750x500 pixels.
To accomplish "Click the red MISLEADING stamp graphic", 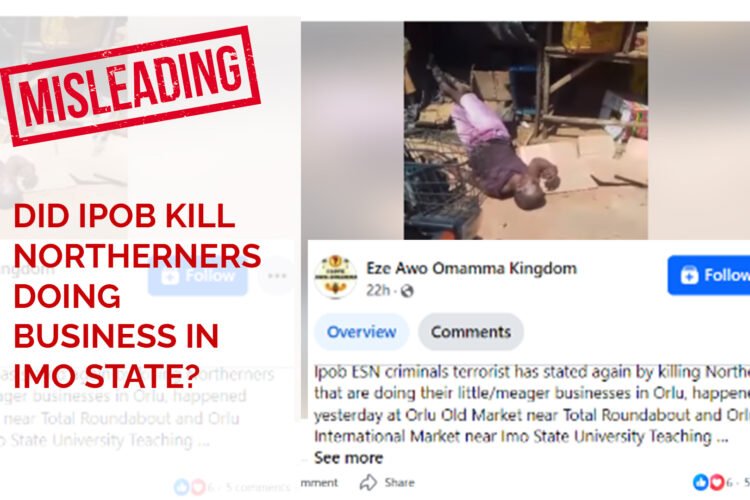I will (130, 86).
